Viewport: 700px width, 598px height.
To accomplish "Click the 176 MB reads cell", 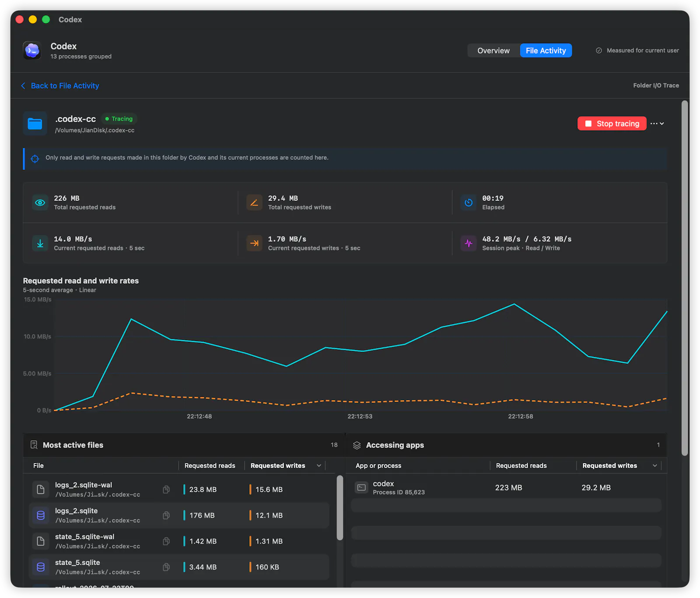I will point(202,515).
